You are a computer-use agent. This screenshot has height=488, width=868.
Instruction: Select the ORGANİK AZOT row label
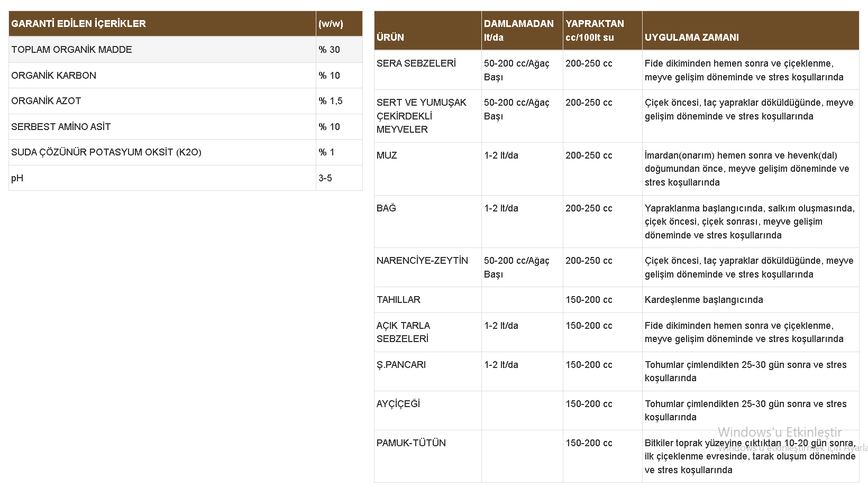(x=46, y=101)
